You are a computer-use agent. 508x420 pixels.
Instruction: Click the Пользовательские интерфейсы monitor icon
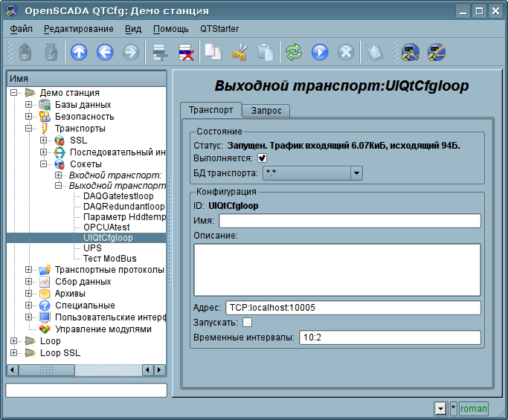coord(45,317)
